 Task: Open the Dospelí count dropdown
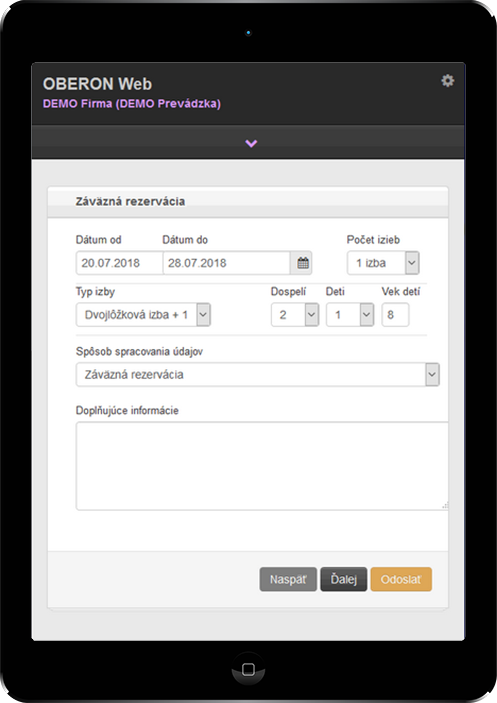(295, 315)
